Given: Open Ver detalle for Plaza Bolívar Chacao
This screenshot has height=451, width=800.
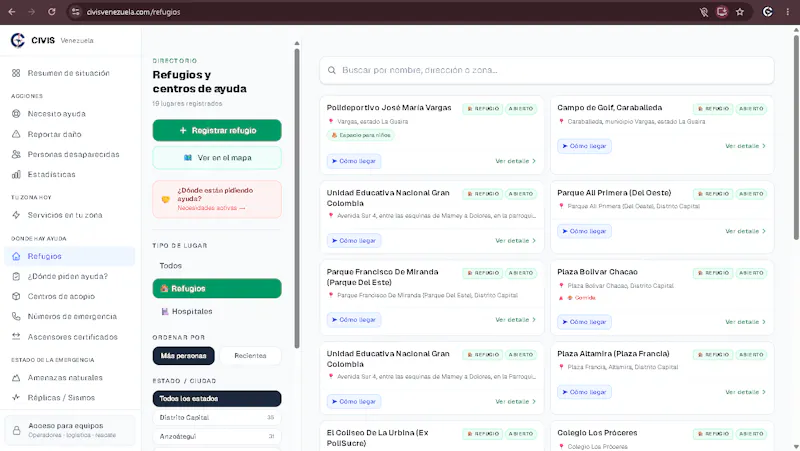Looking at the screenshot, I should point(745,322).
